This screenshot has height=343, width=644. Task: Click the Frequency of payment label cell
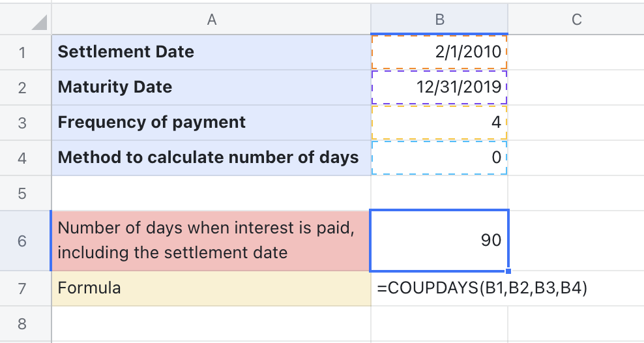coord(211,122)
